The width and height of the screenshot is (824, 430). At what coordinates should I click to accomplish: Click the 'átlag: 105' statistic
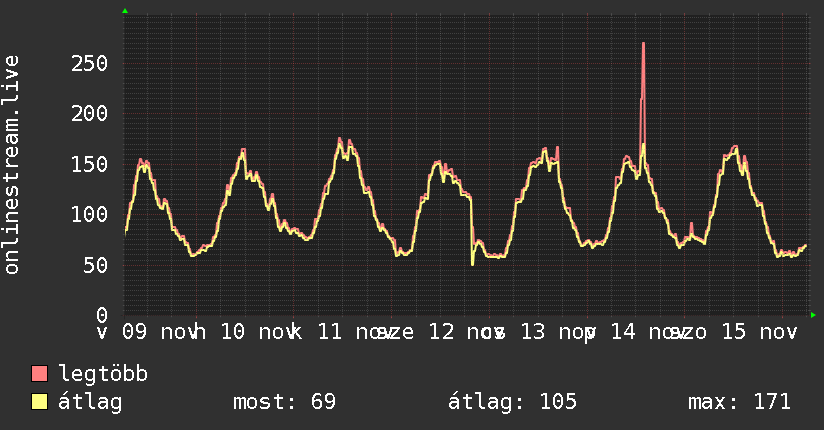coord(512,402)
